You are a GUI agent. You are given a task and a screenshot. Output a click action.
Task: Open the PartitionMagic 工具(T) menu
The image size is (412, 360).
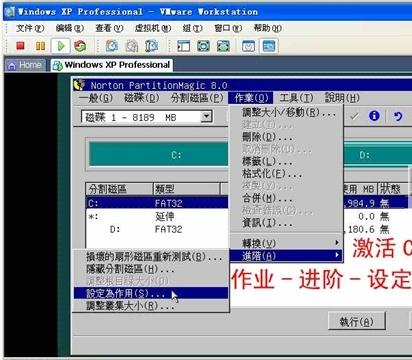click(x=297, y=98)
